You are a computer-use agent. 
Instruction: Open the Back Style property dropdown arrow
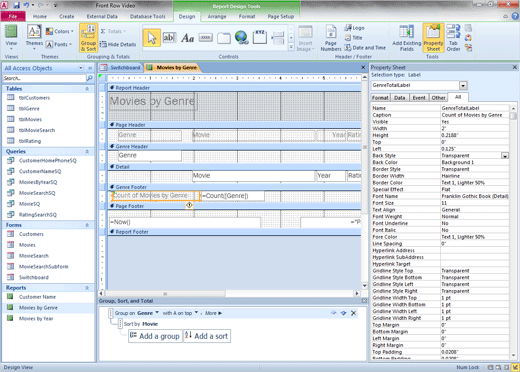click(x=505, y=156)
